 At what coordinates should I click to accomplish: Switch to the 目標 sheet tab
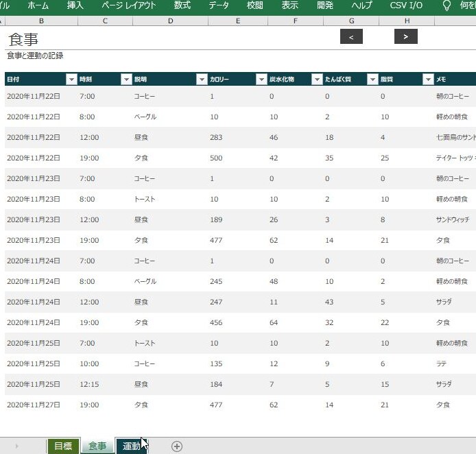(x=63, y=446)
